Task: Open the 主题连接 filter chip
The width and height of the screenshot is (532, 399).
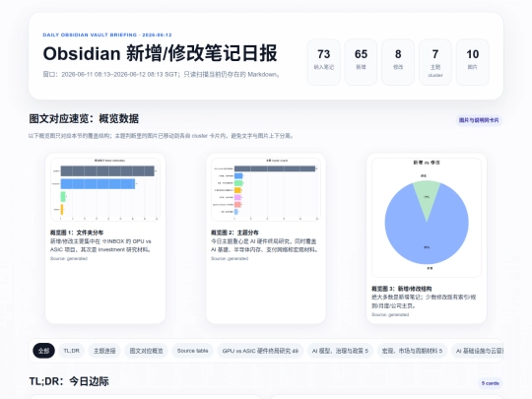Action: click(x=104, y=351)
